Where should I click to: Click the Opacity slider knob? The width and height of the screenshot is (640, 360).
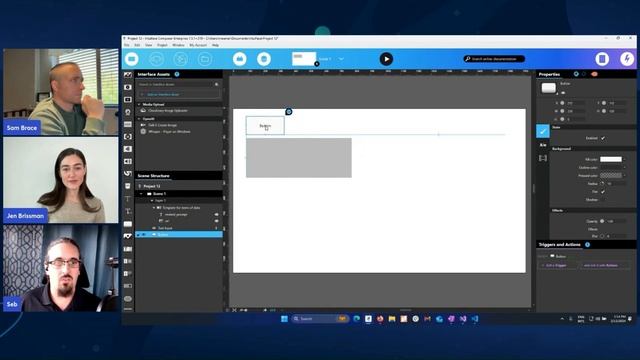[602, 221]
